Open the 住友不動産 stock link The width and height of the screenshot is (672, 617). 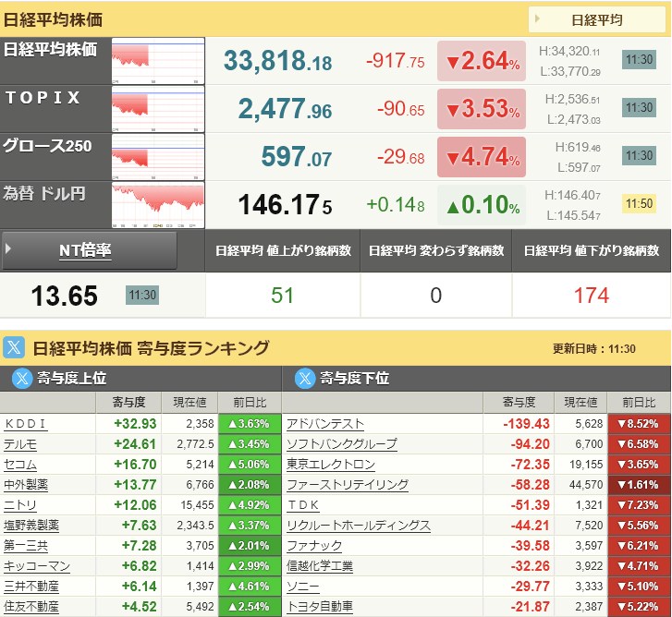click(31, 607)
